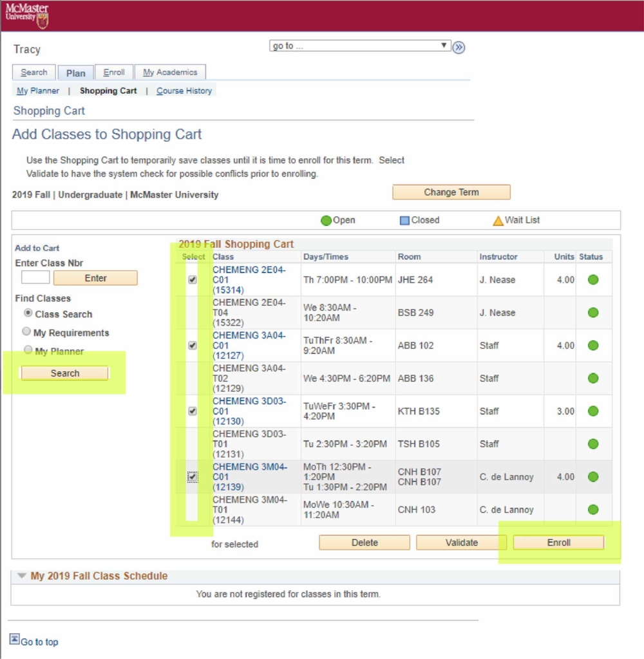Click the Enter Class Nbr input field
This screenshot has width=644, height=659.
[35, 278]
